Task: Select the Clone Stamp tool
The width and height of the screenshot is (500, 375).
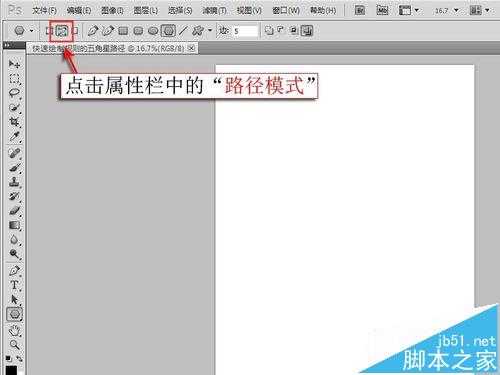Action: 14,182
